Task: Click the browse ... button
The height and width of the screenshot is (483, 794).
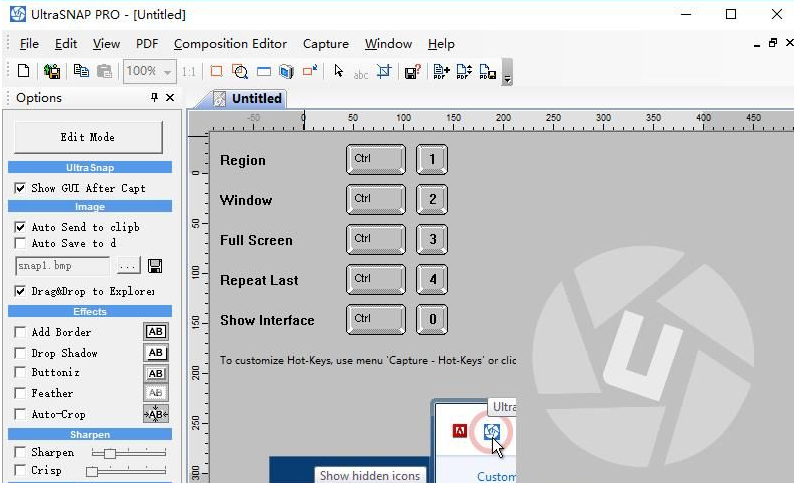Action: (129, 266)
